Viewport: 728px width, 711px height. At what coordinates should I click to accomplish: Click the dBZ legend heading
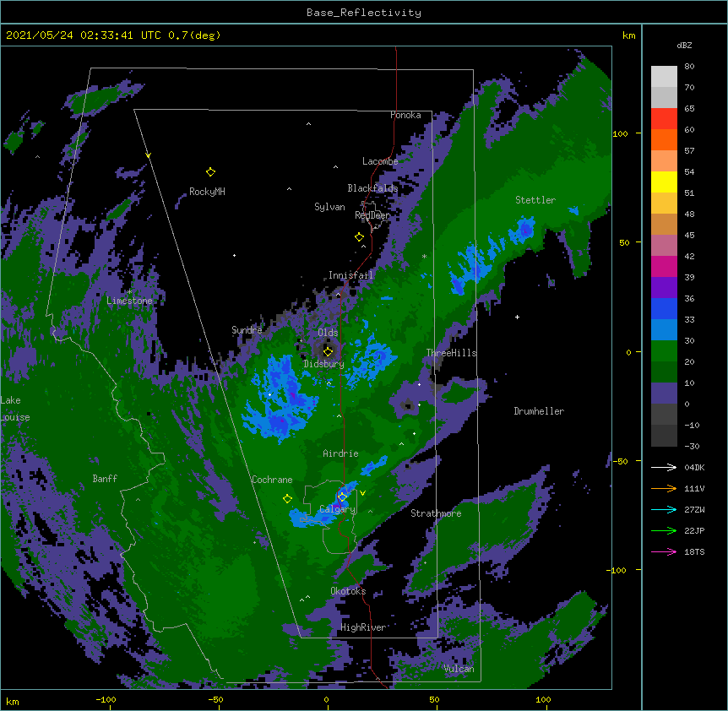684,45
